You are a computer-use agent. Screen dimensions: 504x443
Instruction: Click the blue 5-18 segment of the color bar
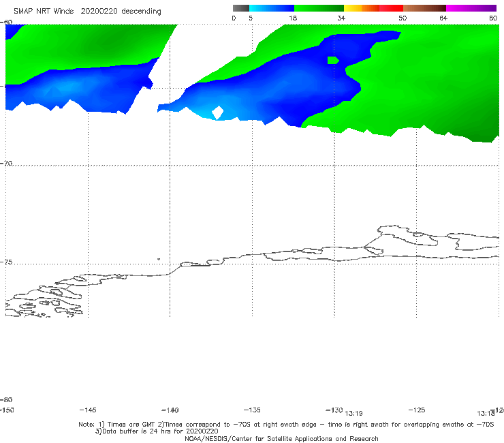[272, 8]
